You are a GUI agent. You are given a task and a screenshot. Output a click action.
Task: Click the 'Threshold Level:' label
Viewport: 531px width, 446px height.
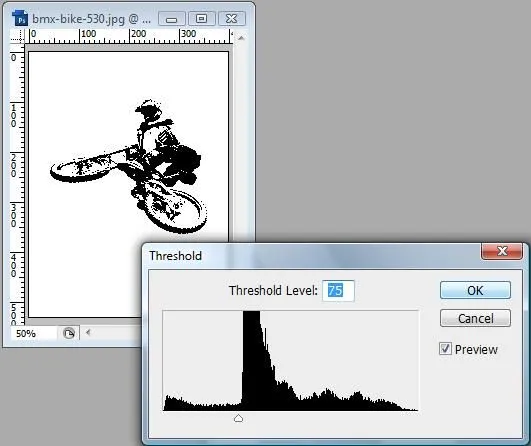pyautogui.click(x=273, y=291)
